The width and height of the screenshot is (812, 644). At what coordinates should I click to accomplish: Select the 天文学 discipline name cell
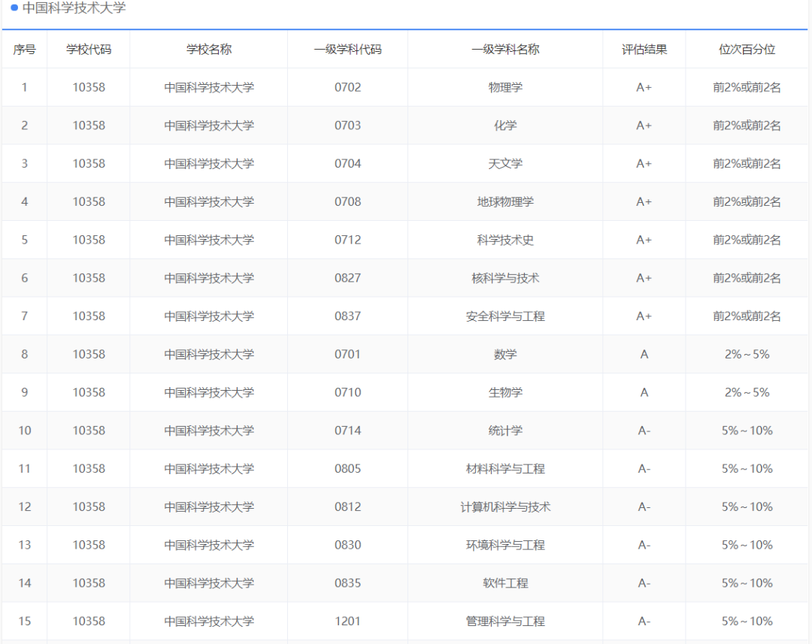(x=505, y=164)
